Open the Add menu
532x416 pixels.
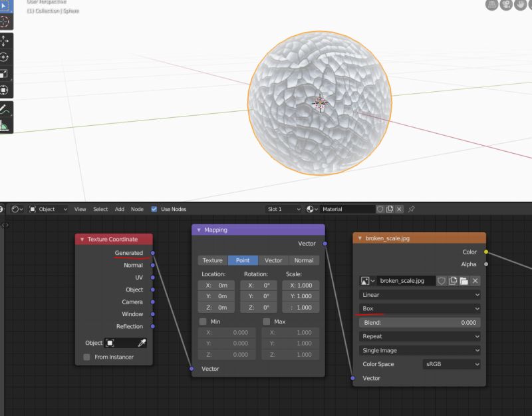coord(120,209)
